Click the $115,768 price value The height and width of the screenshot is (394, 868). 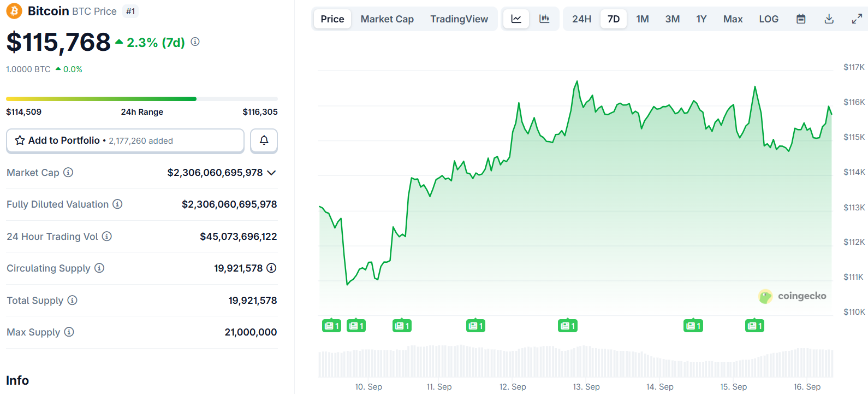[58, 43]
